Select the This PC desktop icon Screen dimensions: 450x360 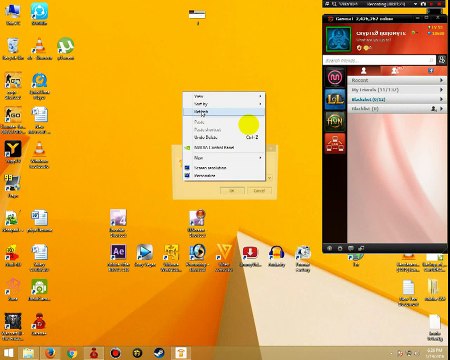pos(13,14)
